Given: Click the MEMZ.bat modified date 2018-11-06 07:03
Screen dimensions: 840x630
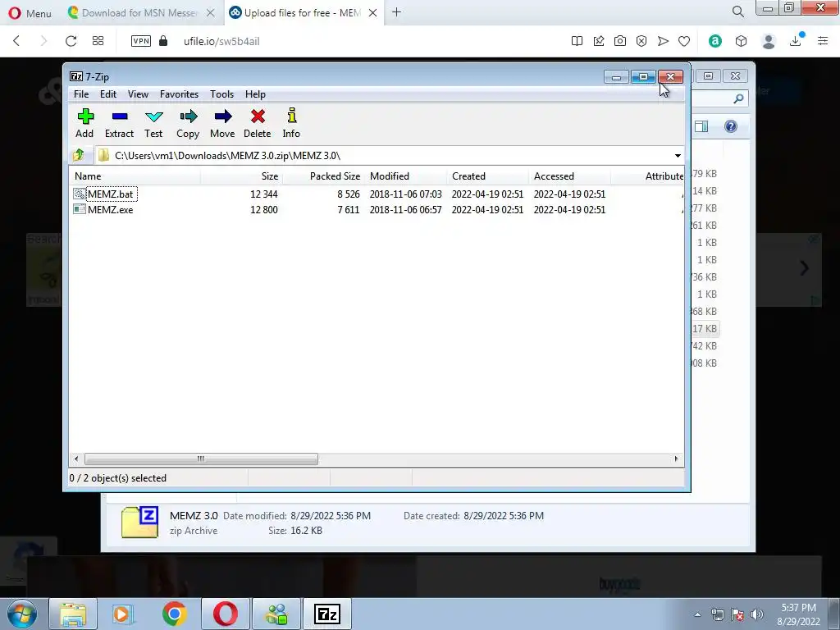Looking at the screenshot, I should pos(405,194).
